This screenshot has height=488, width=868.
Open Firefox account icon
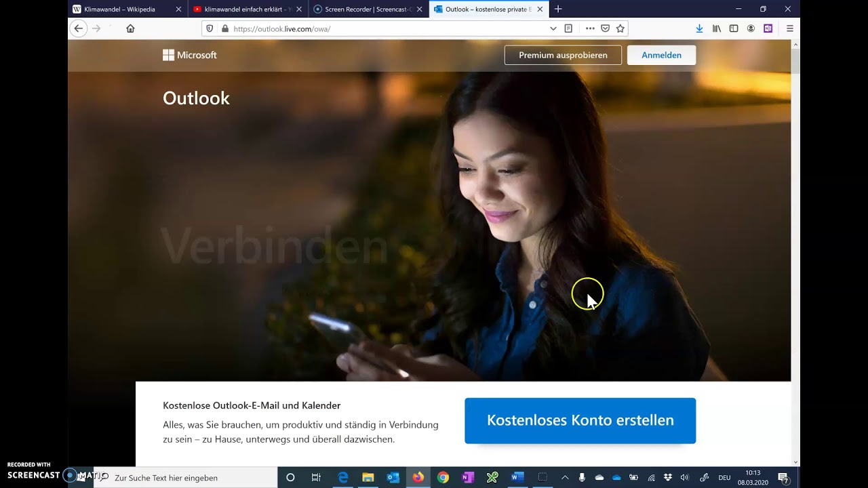pyautogui.click(x=751, y=28)
